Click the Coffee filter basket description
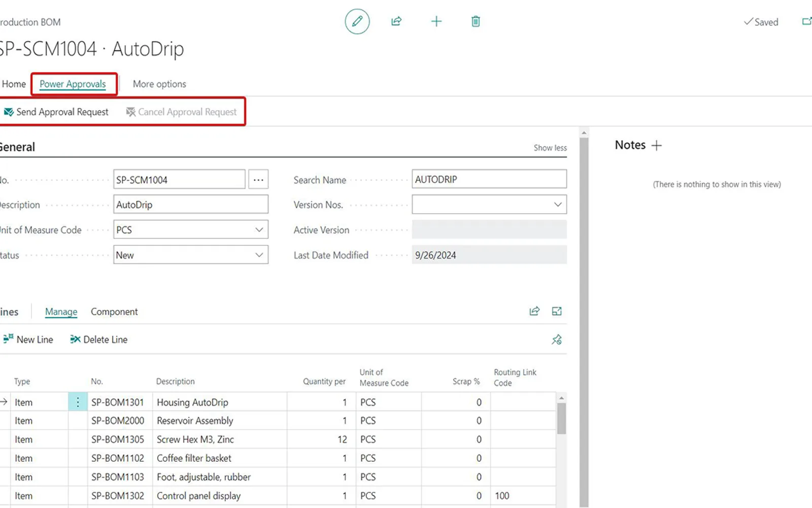The width and height of the screenshot is (812, 508). point(194,458)
